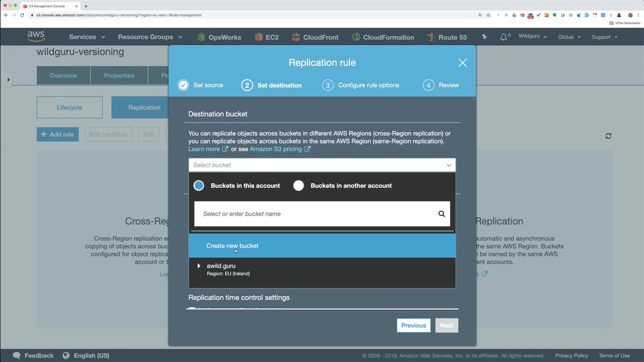Click the search magnifier in bucket field
Image resolution: width=644 pixels, height=362 pixels.
[441, 214]
